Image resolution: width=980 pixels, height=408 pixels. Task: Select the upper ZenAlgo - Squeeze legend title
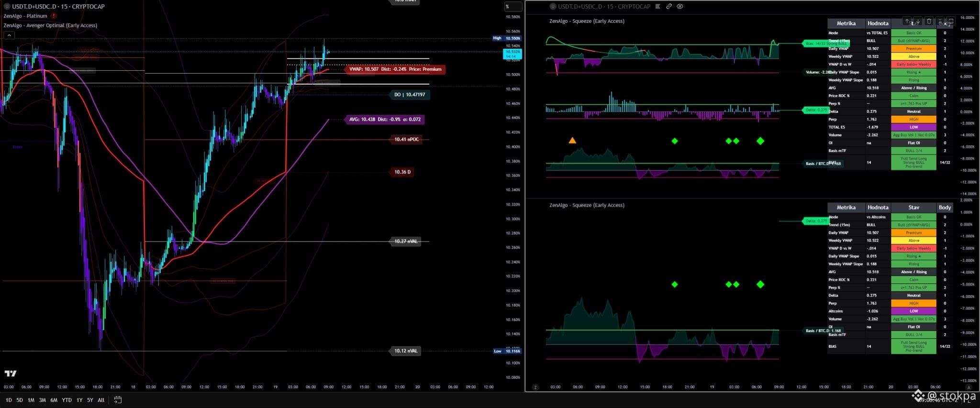tap(587, 21)
